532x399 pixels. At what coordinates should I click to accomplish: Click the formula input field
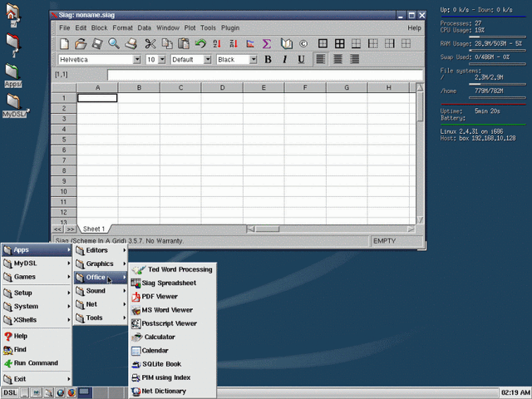[265, 75]
